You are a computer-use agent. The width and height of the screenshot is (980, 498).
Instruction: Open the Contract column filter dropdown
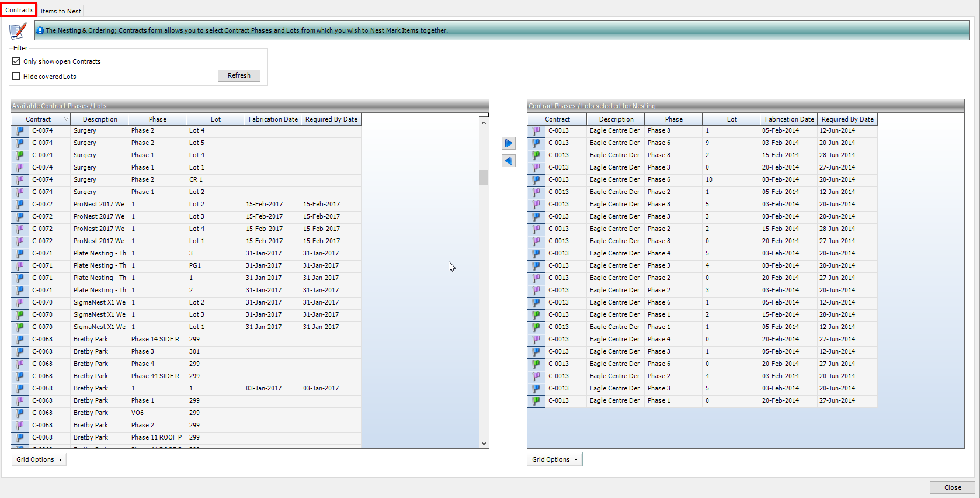(x=66, y=119)
